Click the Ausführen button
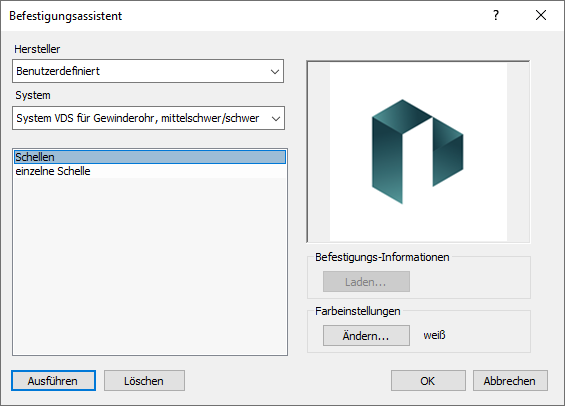This screenshot has width=565, height=406. point(53,380)
